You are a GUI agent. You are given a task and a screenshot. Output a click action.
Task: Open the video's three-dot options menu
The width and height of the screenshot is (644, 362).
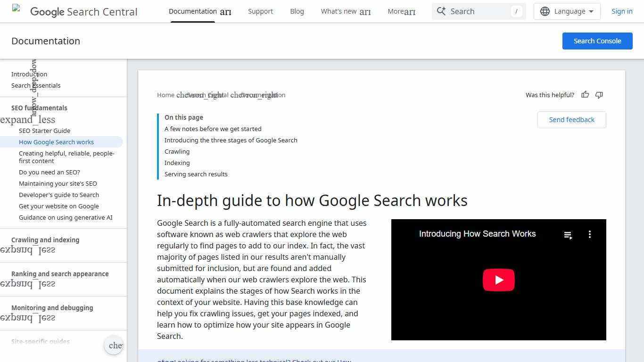pyautogui.click(x=589, y=234)
